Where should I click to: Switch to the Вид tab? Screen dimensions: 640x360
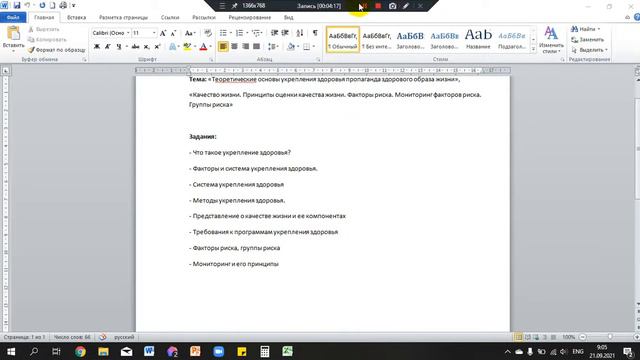click(x=289, y=18)
